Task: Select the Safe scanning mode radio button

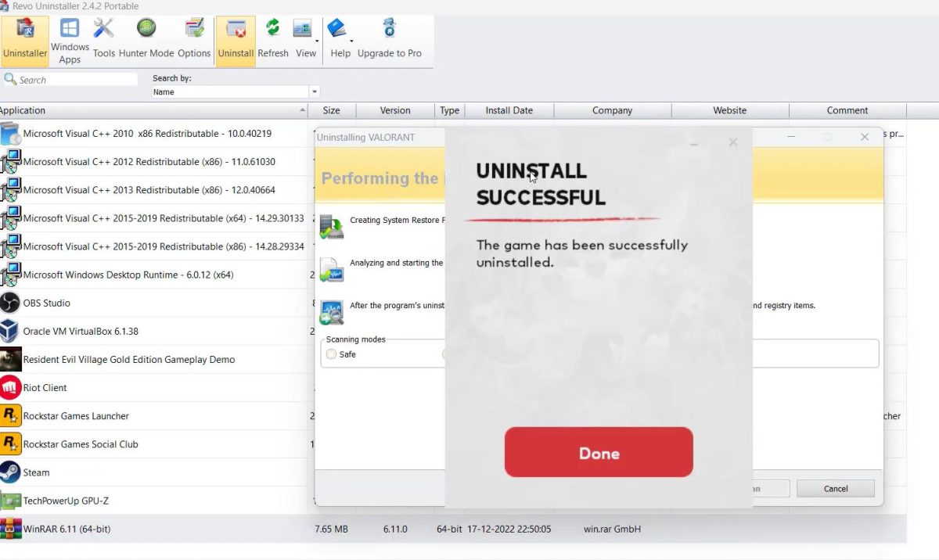Action: pyautogui.click(x=332, y=354)
